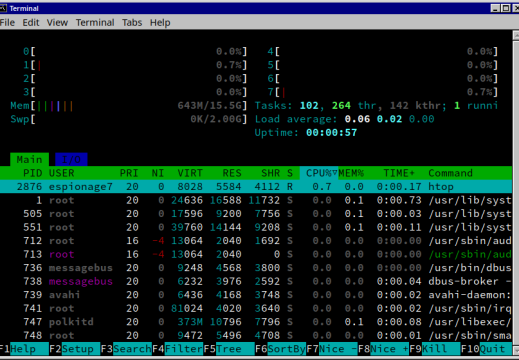Sort by the PRI column header
The width and height of the screenshot is (519, 360).
coord(129,173)
